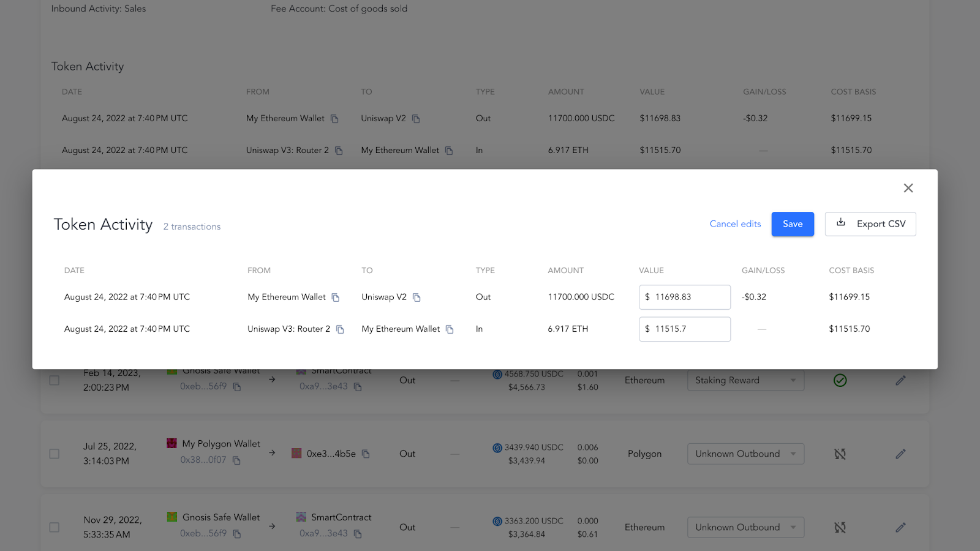980x551 pixels.
Task: Close the Token Activity modal
Action: [x=908, y=188]
